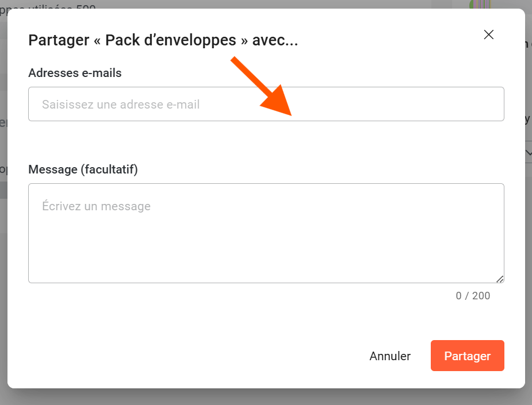Grab the message box resize handle
The height and width of the screenshot is (405, 532).
(x=500, y=279)
